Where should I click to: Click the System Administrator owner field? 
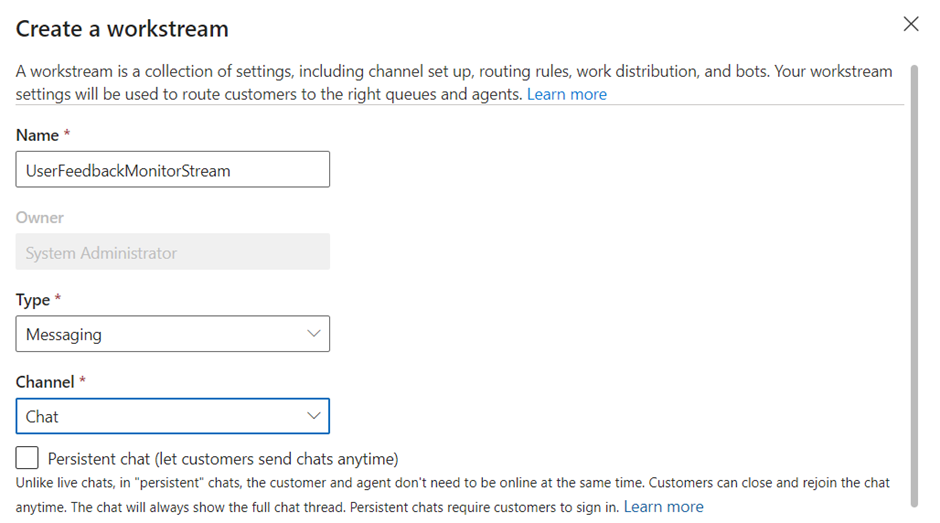pos(172,253)
